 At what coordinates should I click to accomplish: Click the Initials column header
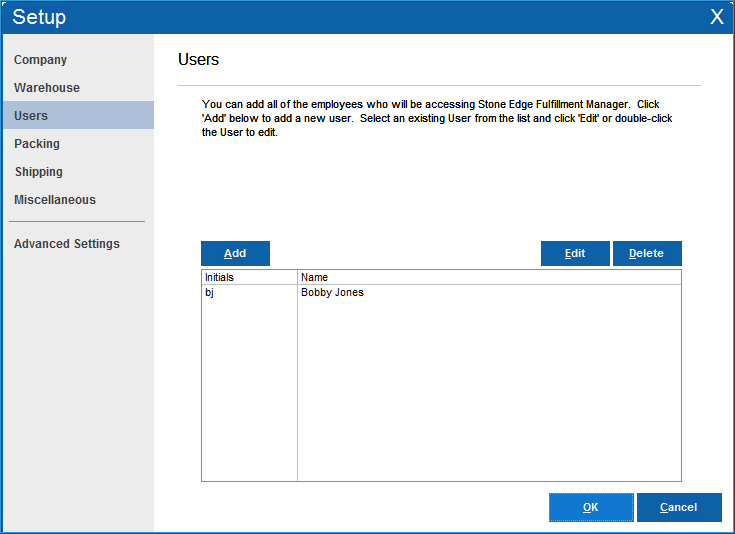pos(249,277)
